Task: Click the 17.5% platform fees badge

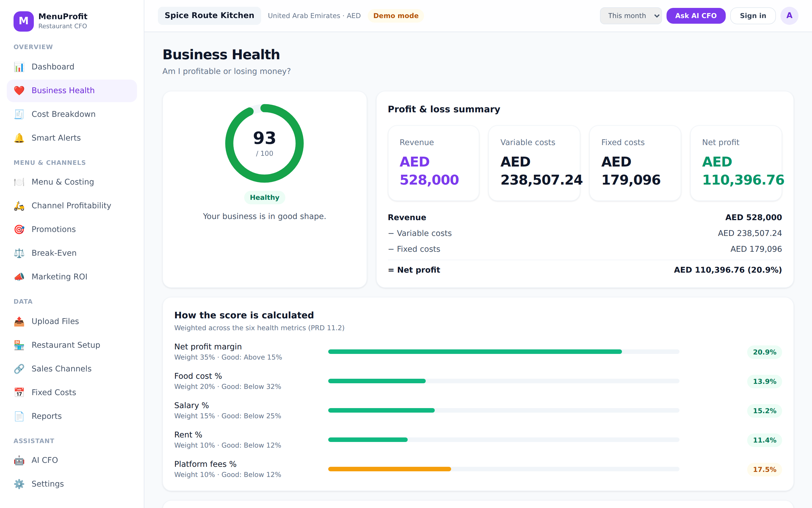Action: (x=764, y=469)
